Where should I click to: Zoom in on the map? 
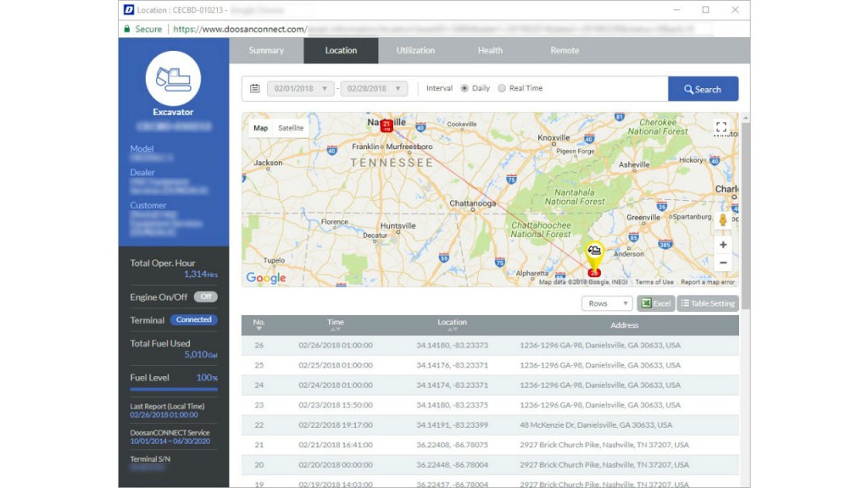click(723, 245)
